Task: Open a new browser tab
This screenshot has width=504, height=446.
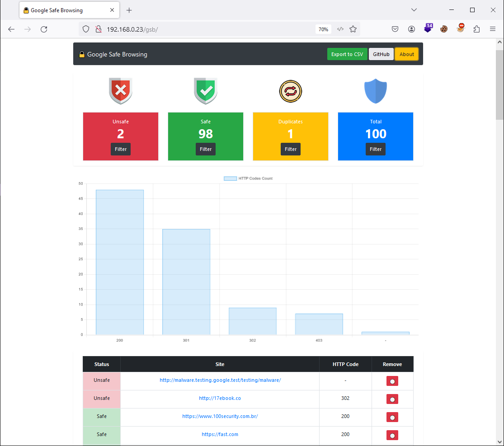Action: (x=129, y=10)
